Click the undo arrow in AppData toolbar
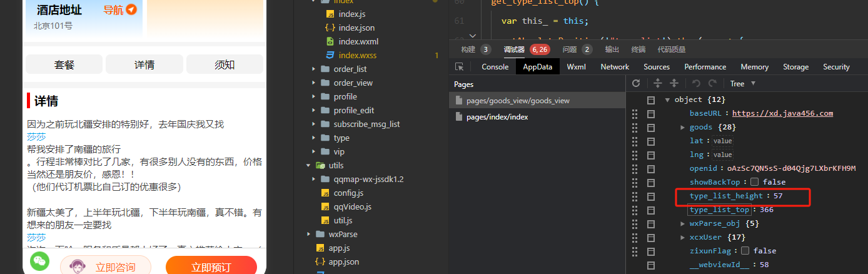This screenshot has height=274, width=868. pyautogui.click(x=696, y=83)
